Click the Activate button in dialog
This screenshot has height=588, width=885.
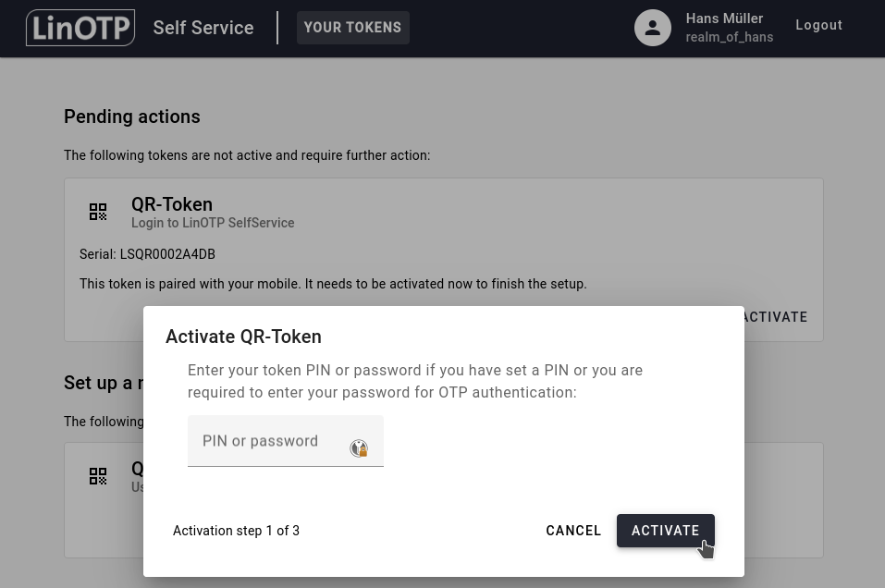tap(665, 531)
